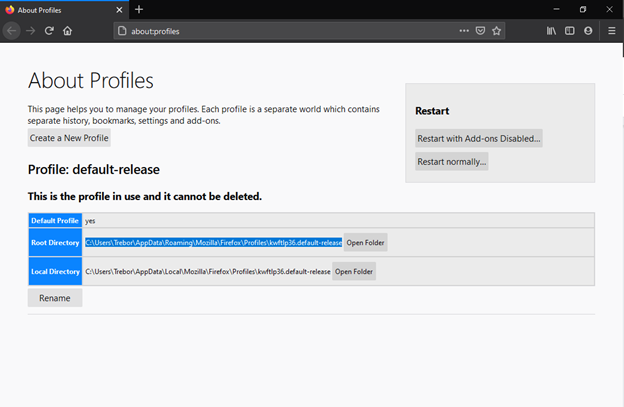Image resolution: width=624 pixels, height=407 pixels.
Task: Select the About Profiles tab
Action: click(64, 10)
